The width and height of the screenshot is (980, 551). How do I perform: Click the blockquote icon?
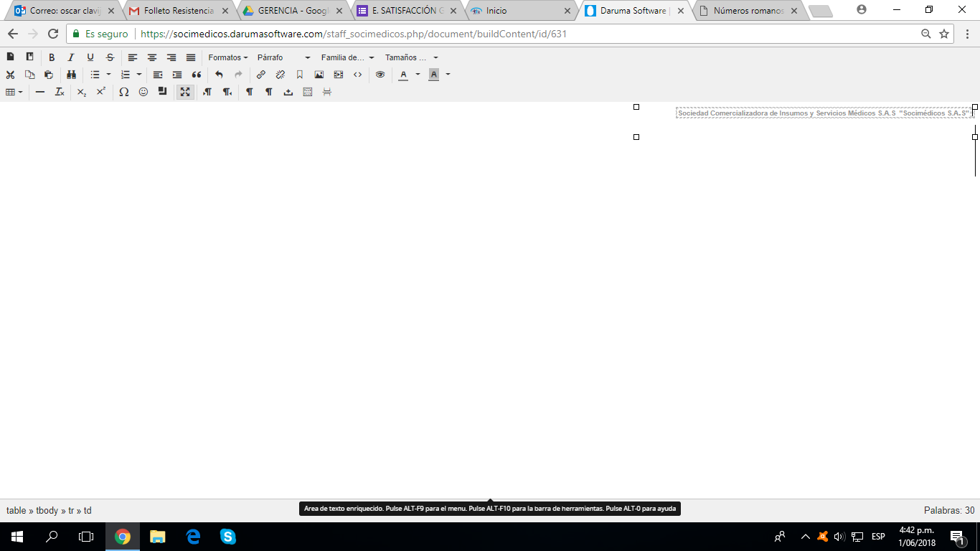pos(197,75)
